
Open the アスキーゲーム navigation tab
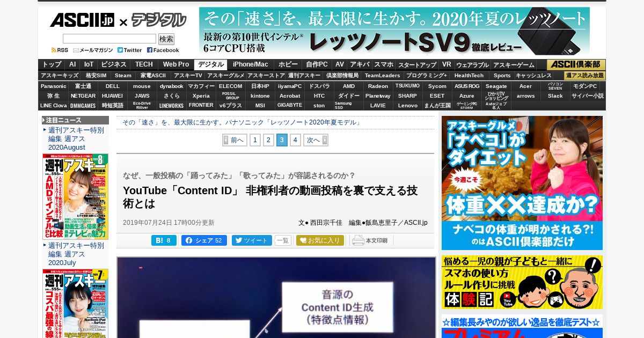click(514, 65)
